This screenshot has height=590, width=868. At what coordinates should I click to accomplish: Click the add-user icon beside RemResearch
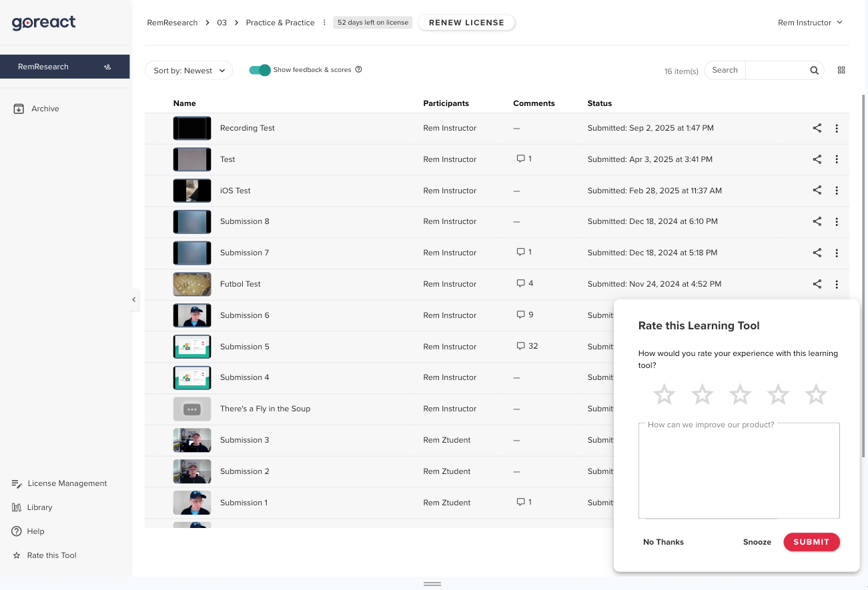[107, 67]
